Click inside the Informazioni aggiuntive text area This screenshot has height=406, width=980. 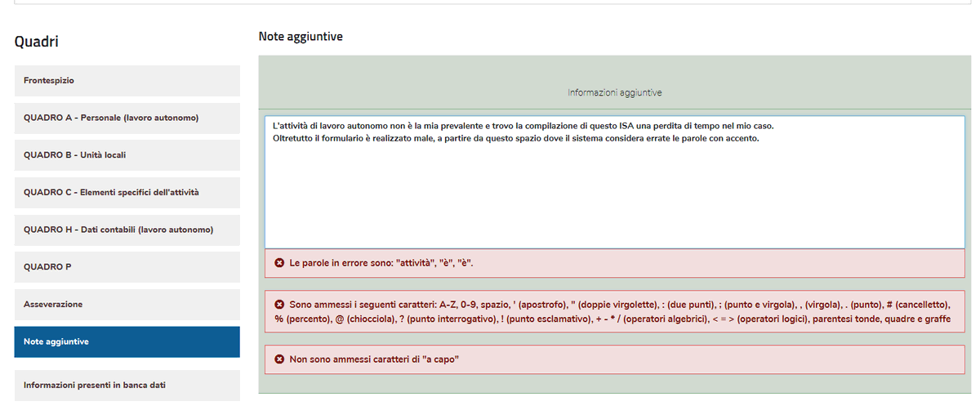coord(614,181)
